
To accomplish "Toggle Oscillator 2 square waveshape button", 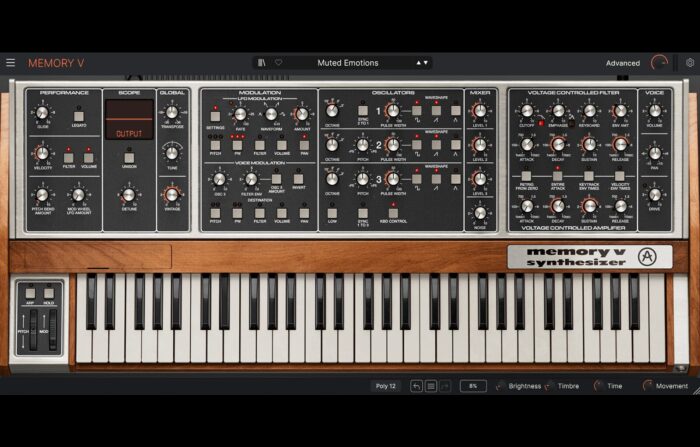I will (x=417, y=145).
